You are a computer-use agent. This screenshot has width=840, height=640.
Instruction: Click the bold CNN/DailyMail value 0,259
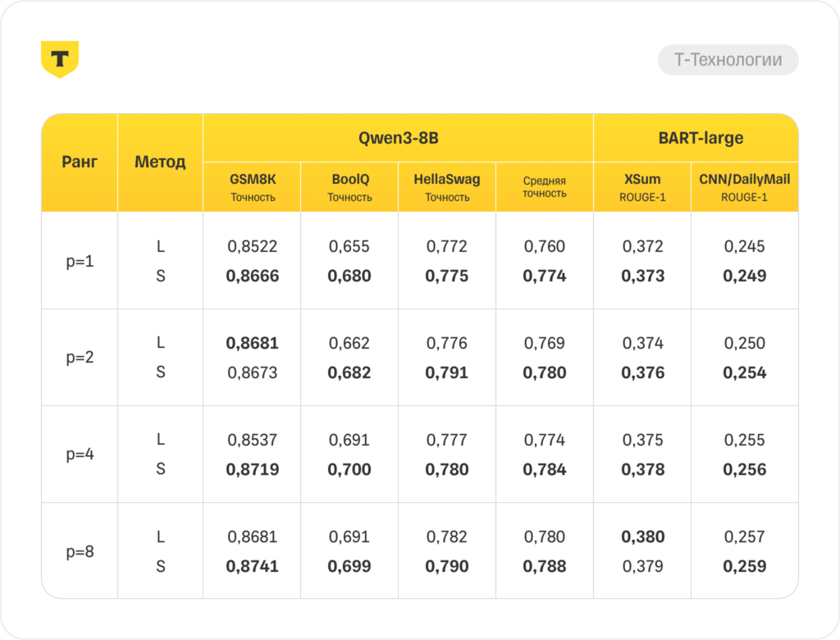[x=745, y=567]
